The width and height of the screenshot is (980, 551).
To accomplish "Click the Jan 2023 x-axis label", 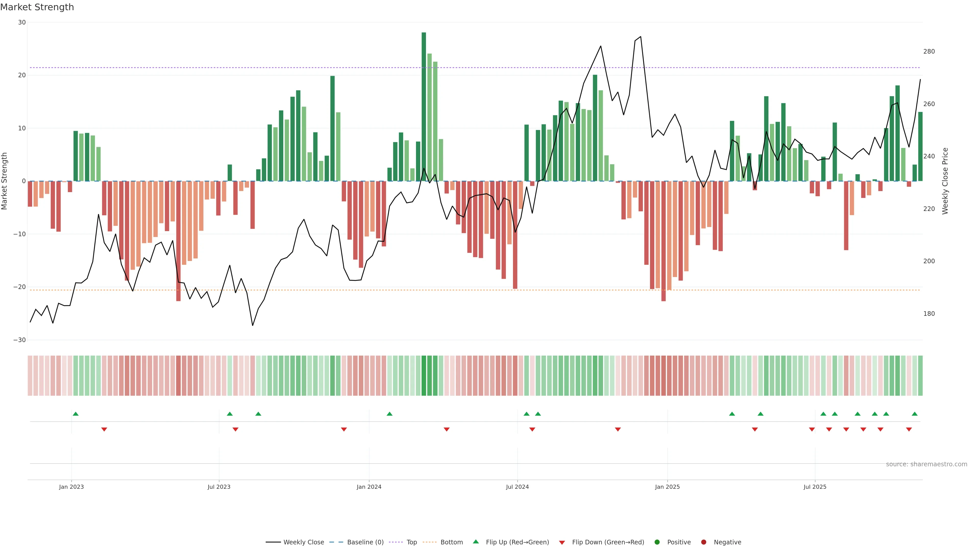I will [71, 487].
